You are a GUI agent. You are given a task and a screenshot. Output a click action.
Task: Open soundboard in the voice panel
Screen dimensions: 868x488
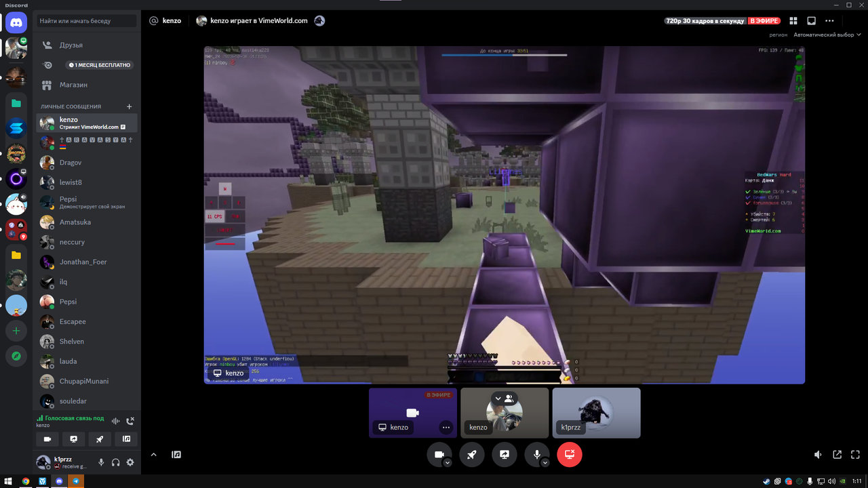(x=126, y=439)
